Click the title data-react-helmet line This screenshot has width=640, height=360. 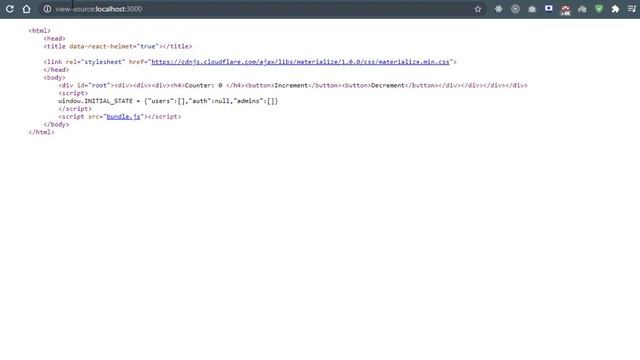click(118, 46)
